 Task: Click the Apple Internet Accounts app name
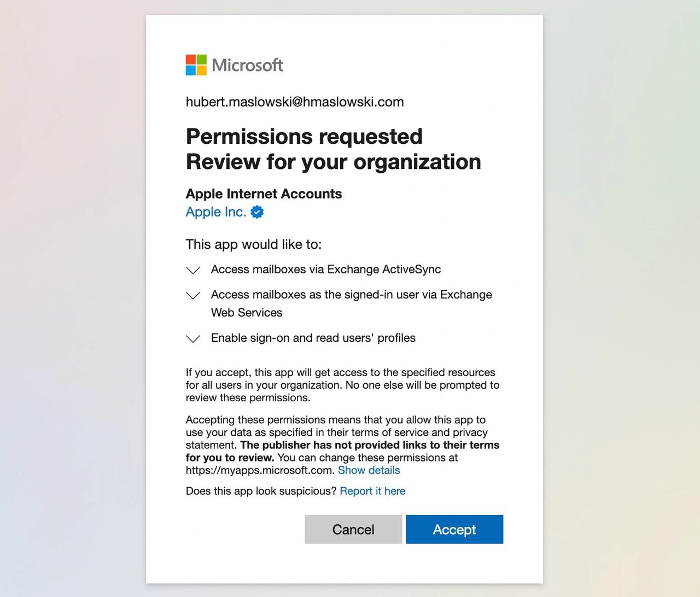[264, 194]
